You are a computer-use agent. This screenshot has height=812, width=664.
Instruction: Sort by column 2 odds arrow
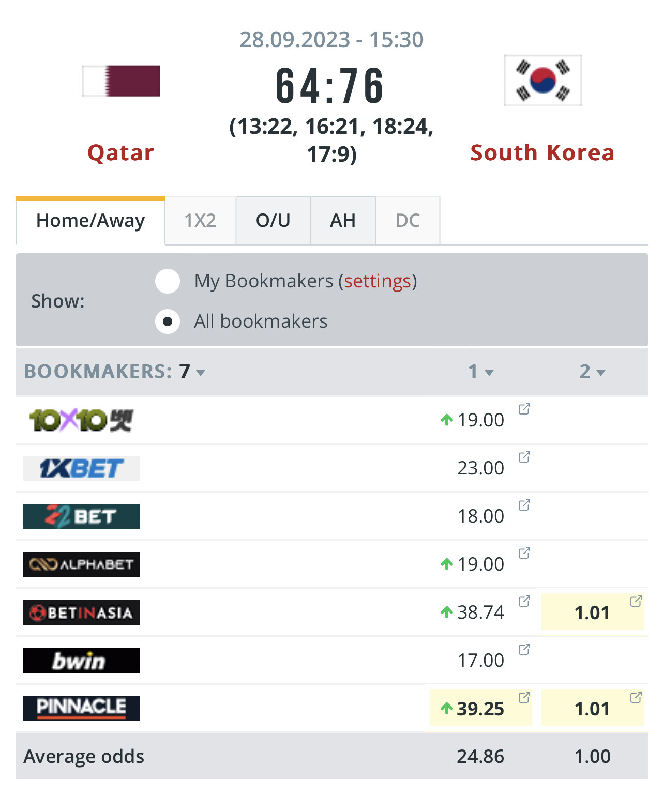tap(600, 373)
